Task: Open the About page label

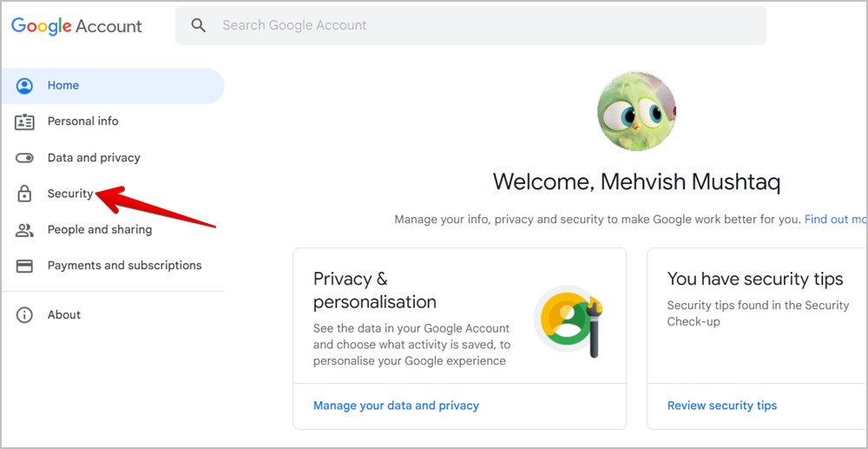Action: click(x=64, y=314)
